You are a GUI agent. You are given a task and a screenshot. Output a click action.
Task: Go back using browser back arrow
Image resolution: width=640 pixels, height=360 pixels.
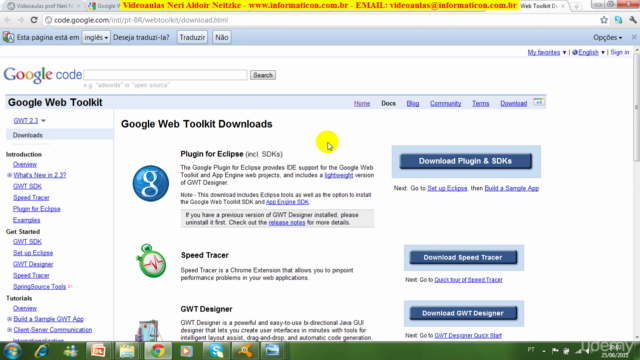tap(8, 20)
